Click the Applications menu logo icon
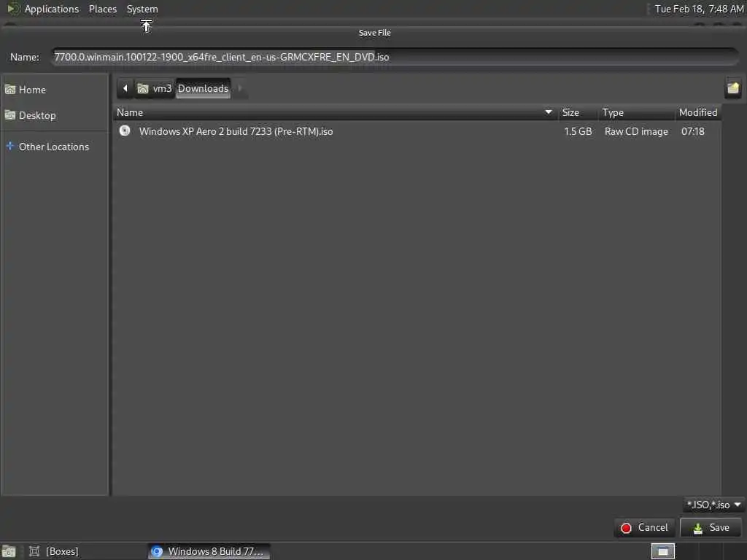 pos(12,9)
